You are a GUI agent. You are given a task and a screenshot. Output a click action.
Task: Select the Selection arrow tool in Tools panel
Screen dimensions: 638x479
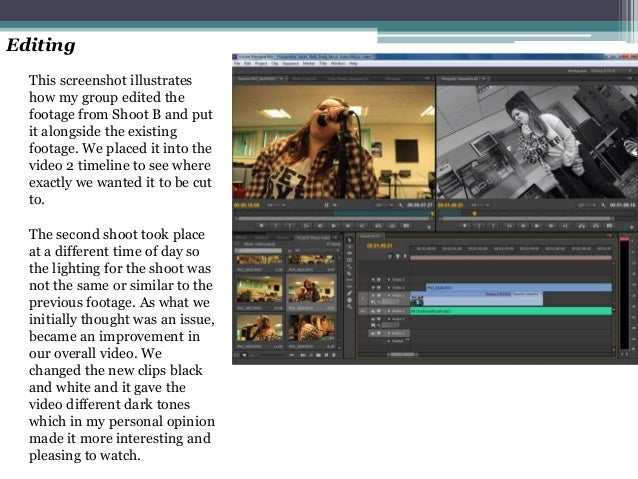pos(349,240)
